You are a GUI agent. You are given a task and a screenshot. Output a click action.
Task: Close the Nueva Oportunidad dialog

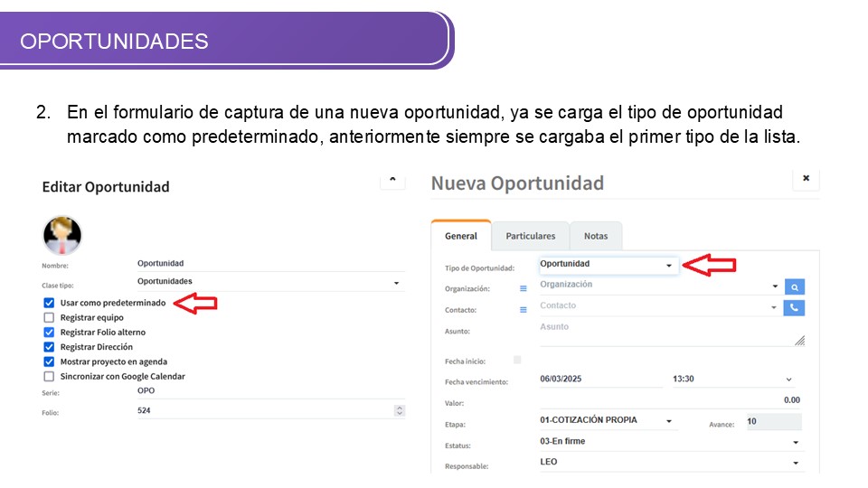tap(806, 178)
